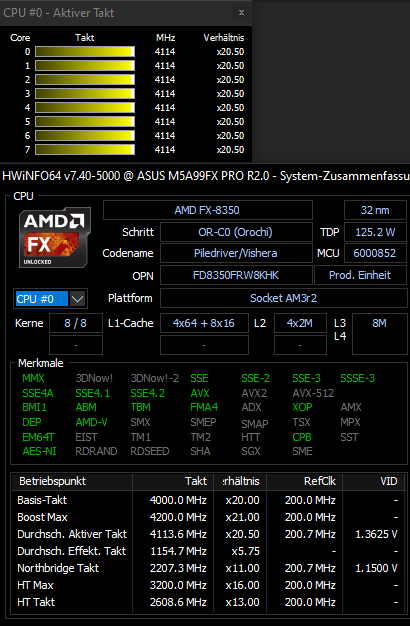This screenshot has height=626, width=410.
Task: Click the L2 cache value 4x2M
Action: [300, 323]
